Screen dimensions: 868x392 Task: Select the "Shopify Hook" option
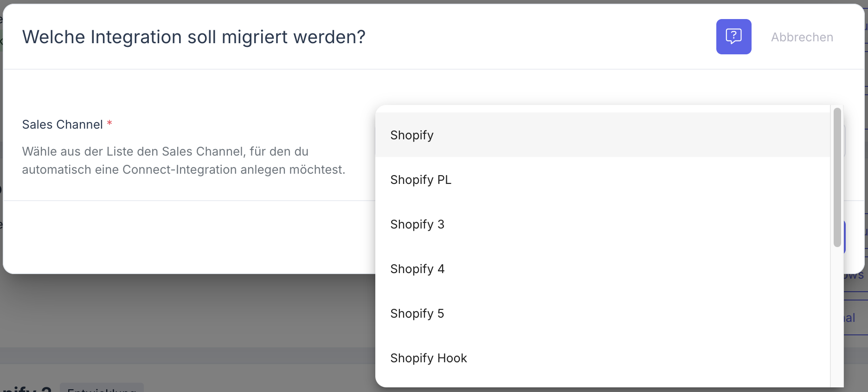coord(428,358)
